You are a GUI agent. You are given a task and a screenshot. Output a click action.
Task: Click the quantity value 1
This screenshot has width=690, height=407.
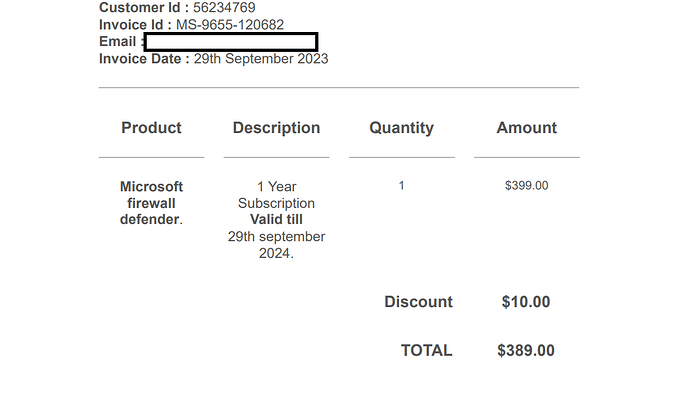click(x=401, y=186)
